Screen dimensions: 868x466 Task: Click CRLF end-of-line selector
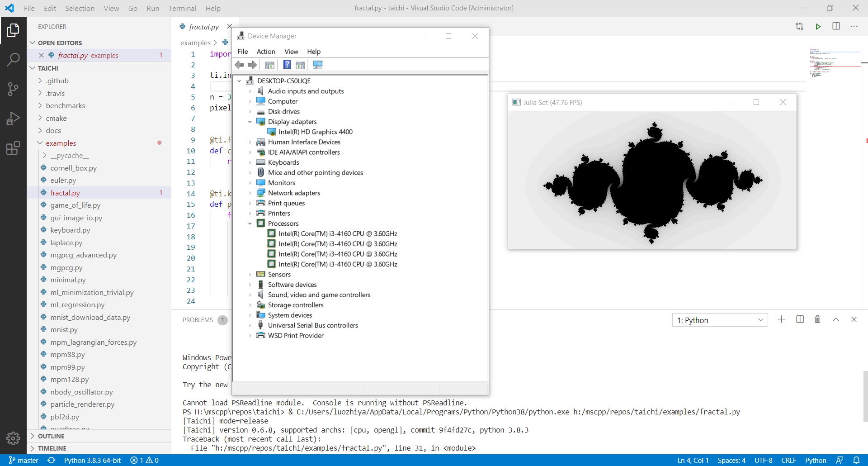pos(788,460)
